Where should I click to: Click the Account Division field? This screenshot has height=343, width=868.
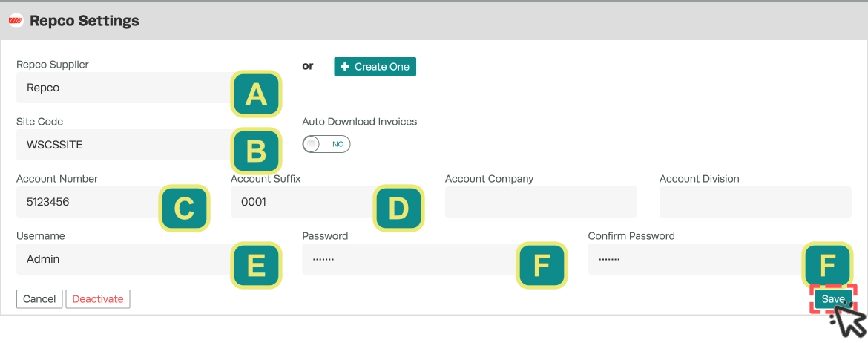click(755, 202)
